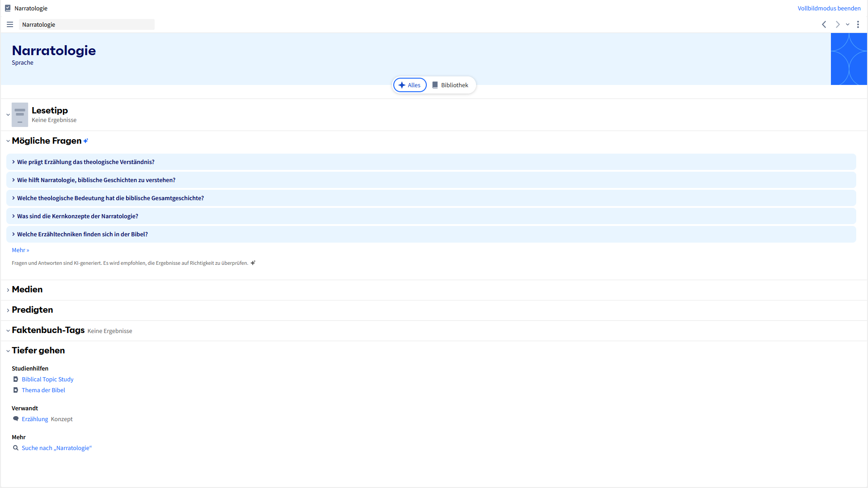Open the hamburger panel menu icon

[x=10, y=24]
